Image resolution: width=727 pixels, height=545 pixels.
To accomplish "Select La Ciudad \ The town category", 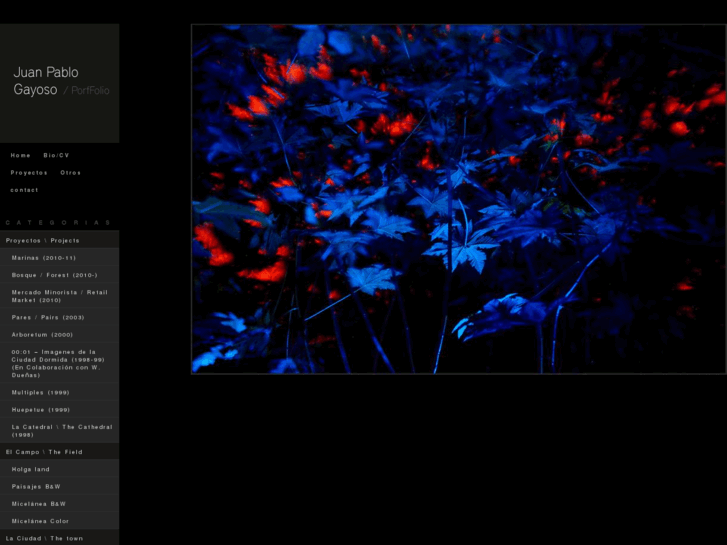I will click(59, 538).
